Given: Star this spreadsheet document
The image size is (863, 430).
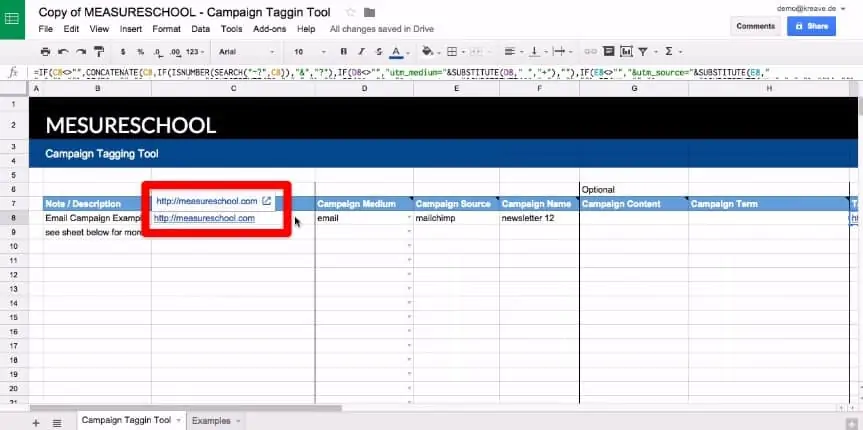Looking at the screenshot, I should click(x=351, y=12).
